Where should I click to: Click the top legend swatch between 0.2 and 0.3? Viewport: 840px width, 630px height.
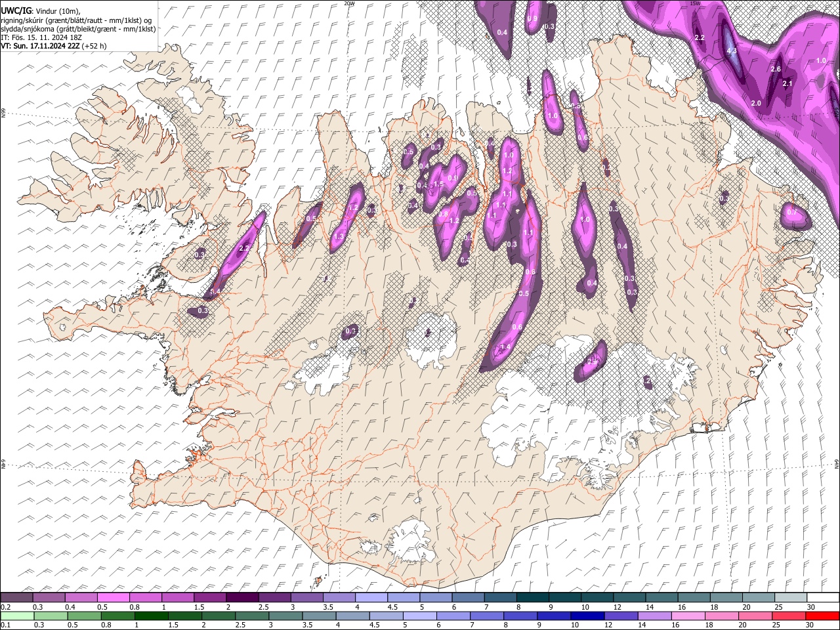[x=16, y=598]
